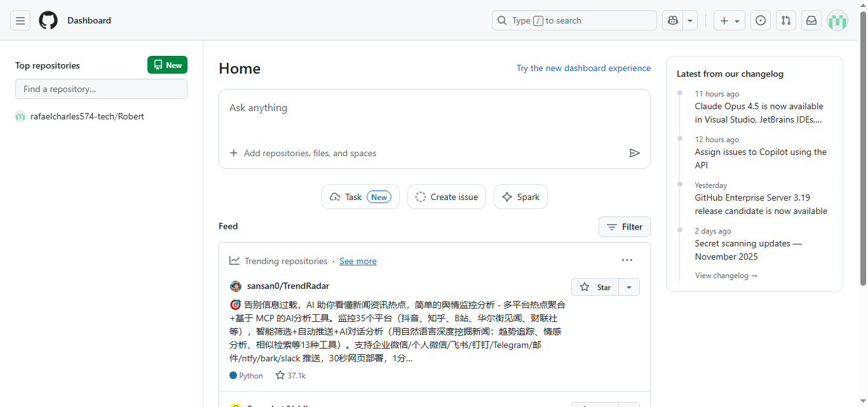Click the Trending repositories graph icon

[234, 260]
